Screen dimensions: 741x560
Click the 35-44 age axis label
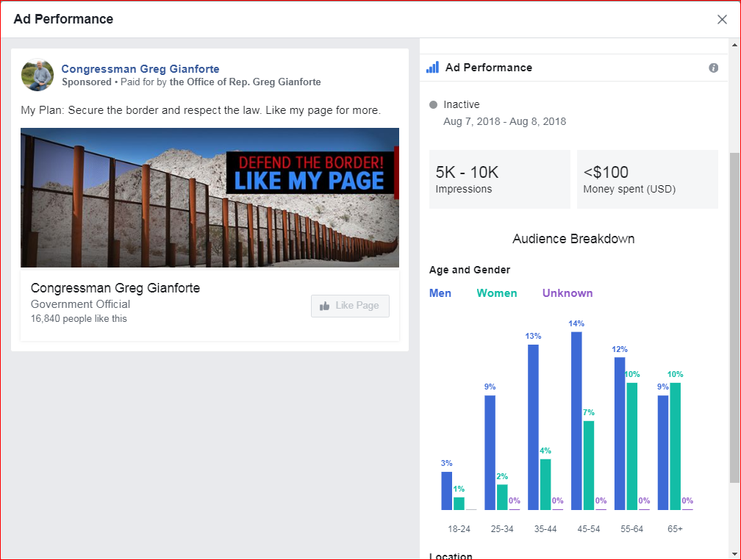click(x=545, y=529)
